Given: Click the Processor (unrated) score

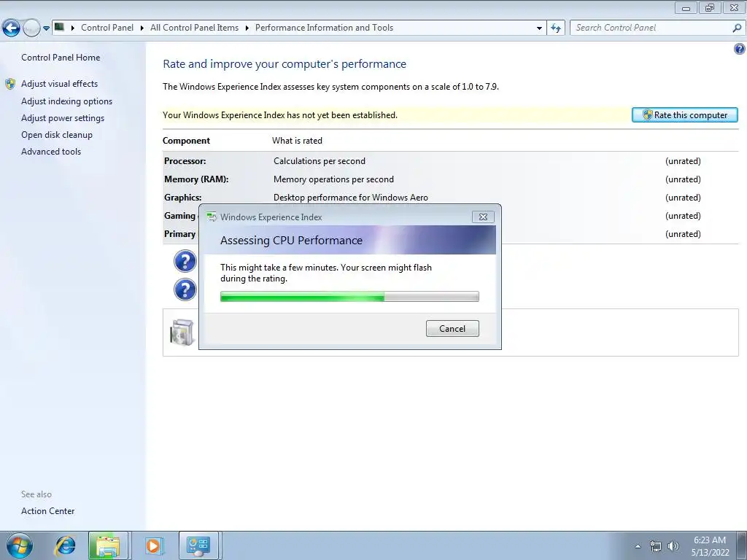Looking at the screenshot, I should click(x=683, y=161).
